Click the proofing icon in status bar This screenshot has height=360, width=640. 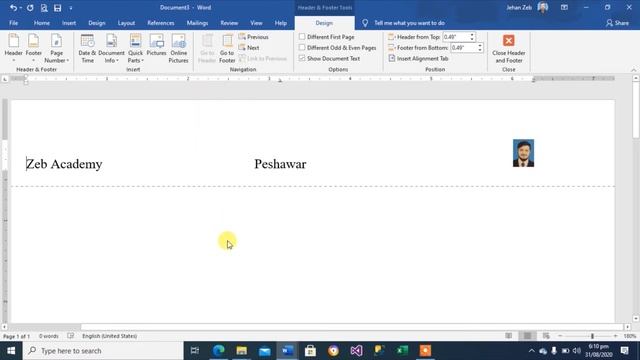(71, 336)
